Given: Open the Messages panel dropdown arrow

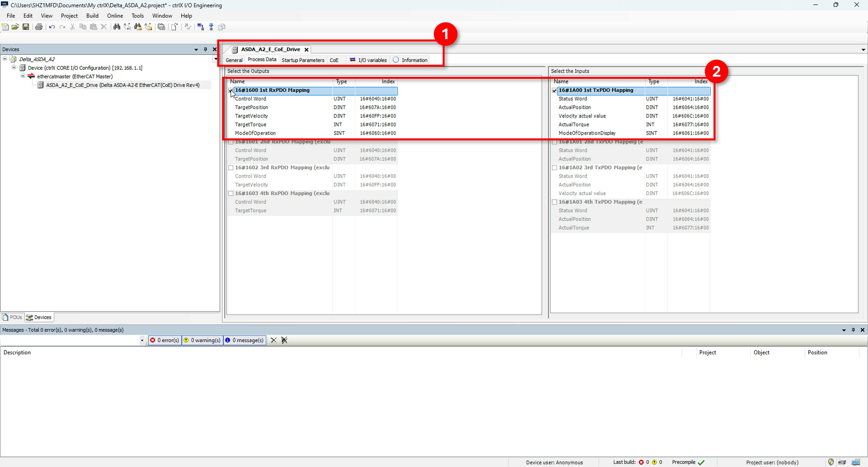Looking at the screenshot, I should [844, 330].
